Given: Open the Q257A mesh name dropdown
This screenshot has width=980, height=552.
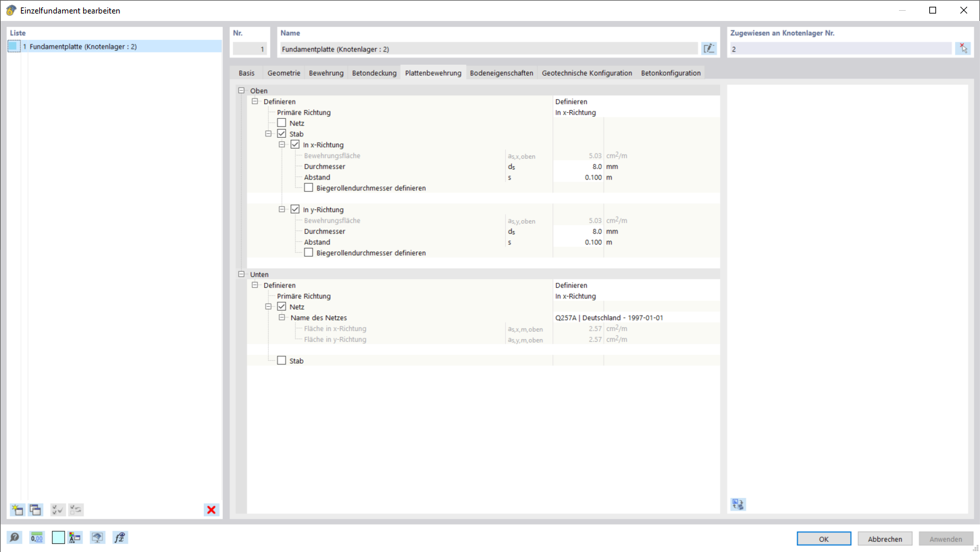Looking at the screenshot, I should [x=636, y=318].
